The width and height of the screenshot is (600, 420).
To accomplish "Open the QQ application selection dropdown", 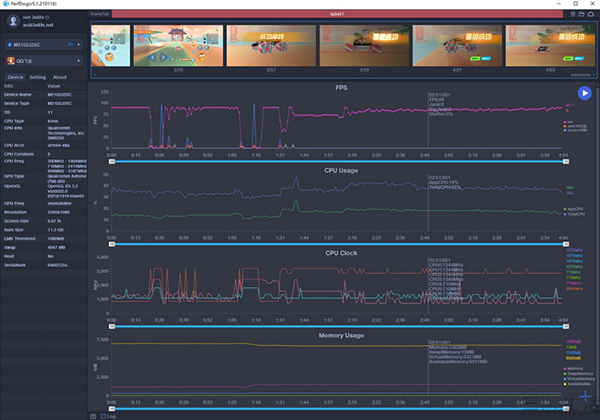I will pyautogui.click(x=77, y=59).
